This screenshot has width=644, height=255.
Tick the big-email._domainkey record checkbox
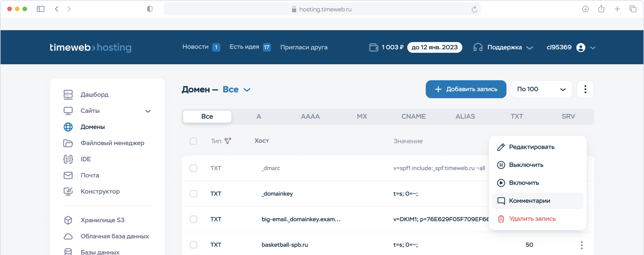[x=194, y=219]
